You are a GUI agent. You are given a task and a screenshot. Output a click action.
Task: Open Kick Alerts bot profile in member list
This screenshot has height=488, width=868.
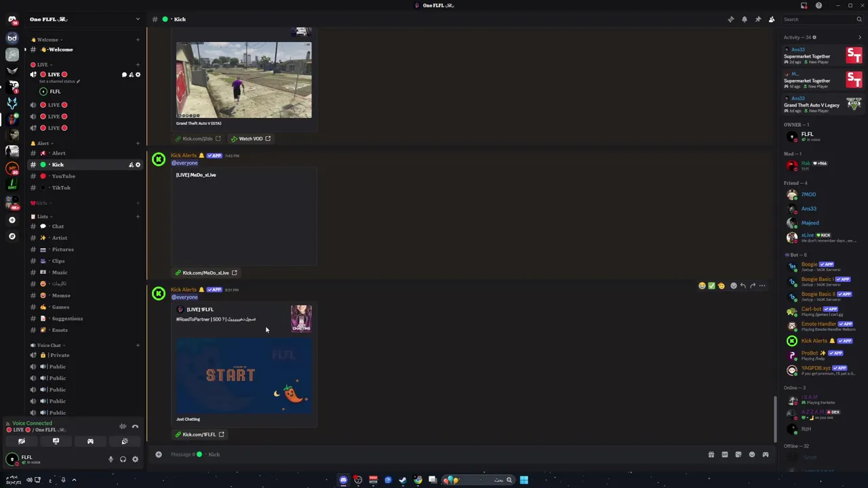[821, 341]
